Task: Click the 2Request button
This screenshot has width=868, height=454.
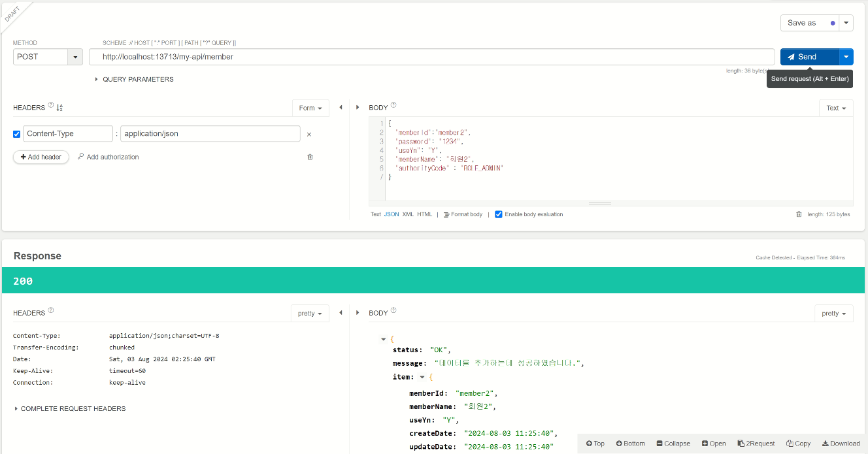Action: coord(756,444)
